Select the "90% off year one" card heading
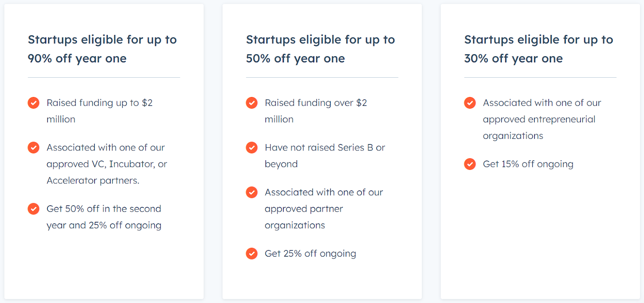Image resolution: width=644 pixels, height=303 pixels. 102,49
